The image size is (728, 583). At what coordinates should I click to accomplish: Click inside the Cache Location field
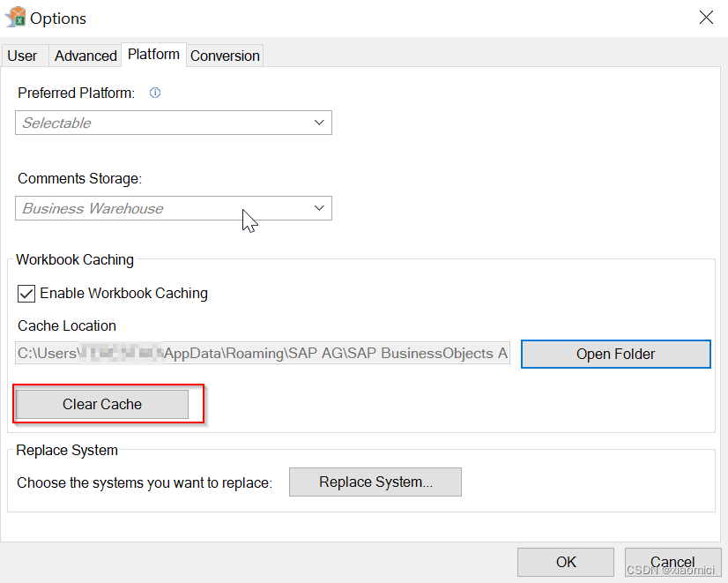[262, 353]
